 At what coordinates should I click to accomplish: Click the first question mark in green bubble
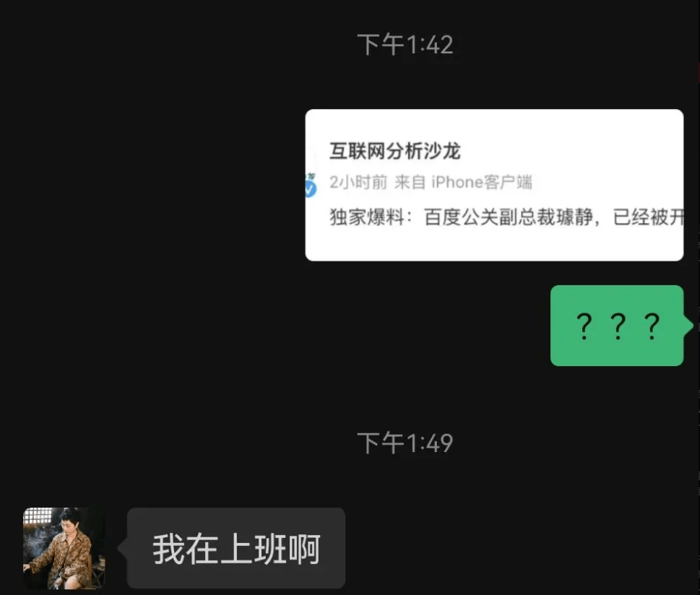(584, 326)
